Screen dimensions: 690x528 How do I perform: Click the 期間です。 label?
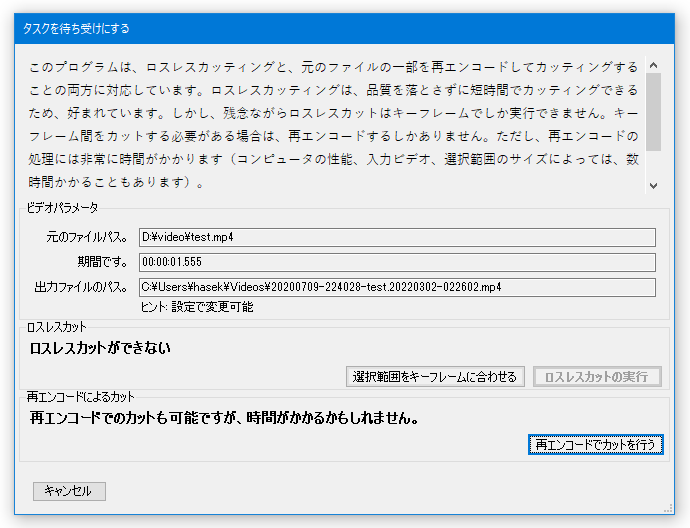click(103, 262)
